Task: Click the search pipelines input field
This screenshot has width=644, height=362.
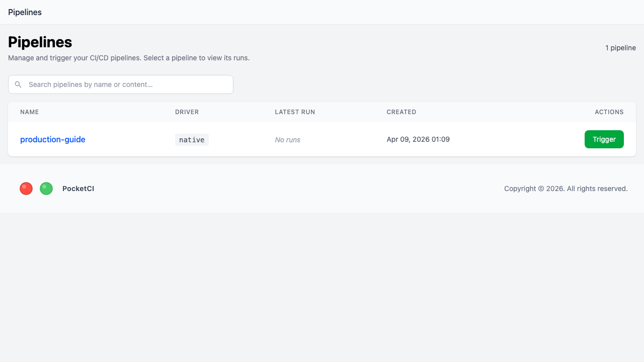Action: coord(120,84)
